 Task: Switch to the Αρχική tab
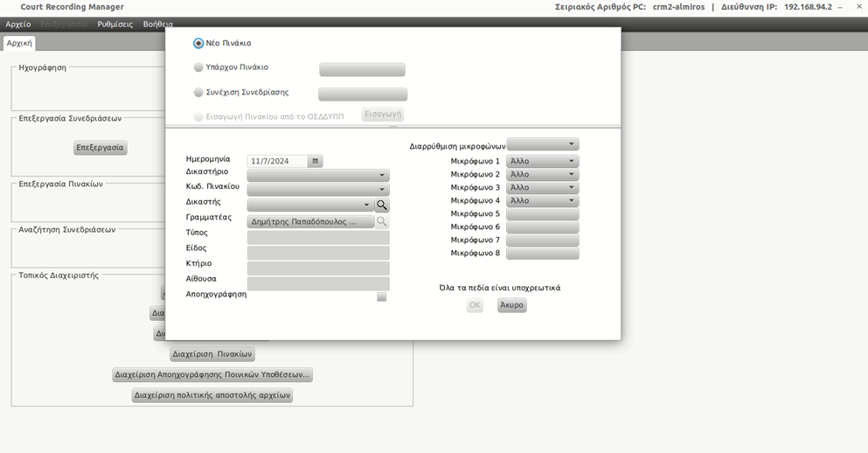(x=19, y=43)
